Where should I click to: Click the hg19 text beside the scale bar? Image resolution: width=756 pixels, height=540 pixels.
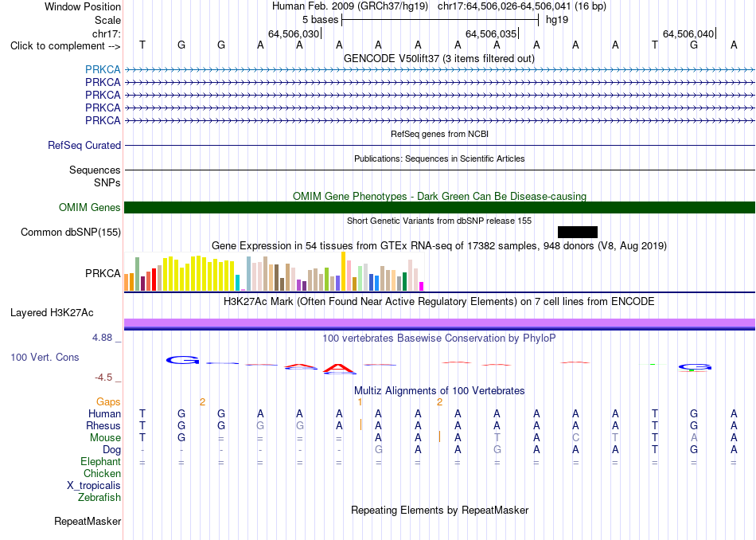(557, 20)
